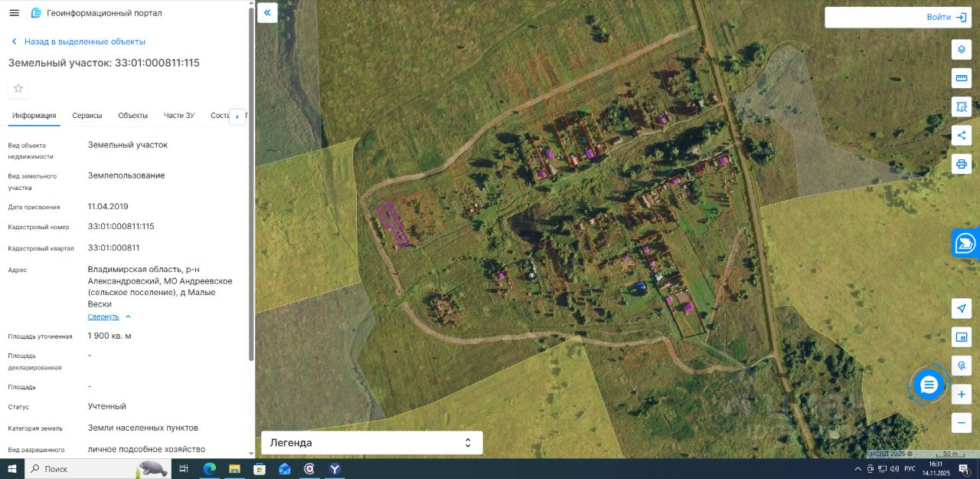Activate the area selection search tool
Screen dimensions: 980x479
click(x=962, y=107)
